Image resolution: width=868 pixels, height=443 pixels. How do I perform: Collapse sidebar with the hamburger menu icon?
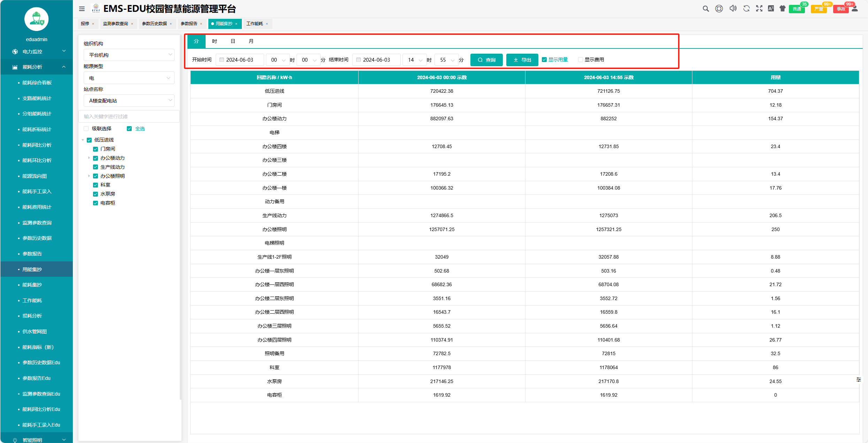pyautogui.click(x=82, y=9)
